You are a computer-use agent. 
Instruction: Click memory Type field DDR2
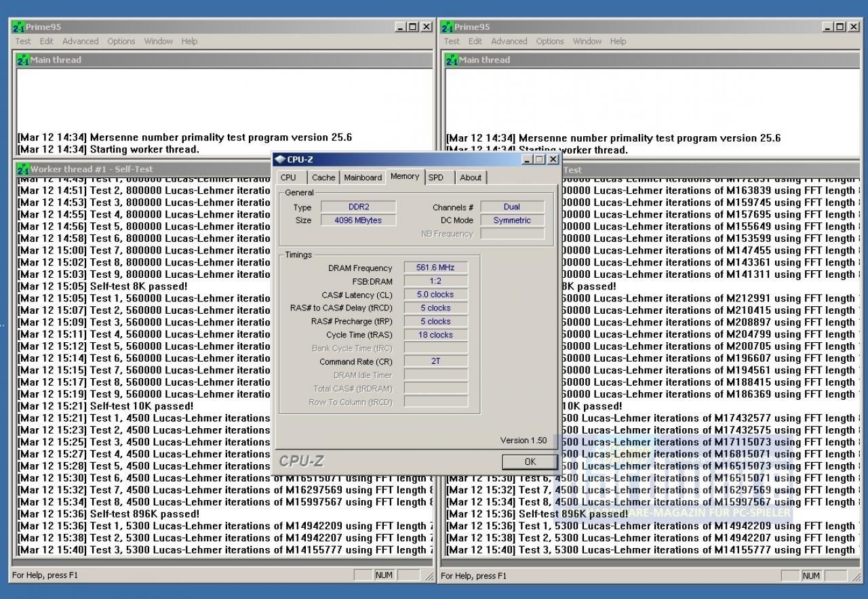click(x=358, y=207)
